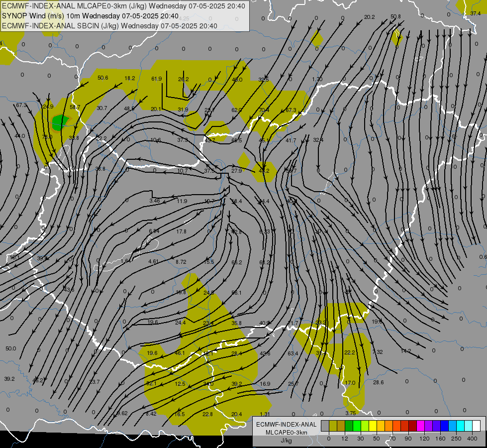487x448 pixels.
Task: Click the map value 50.8
Action: 395,16
